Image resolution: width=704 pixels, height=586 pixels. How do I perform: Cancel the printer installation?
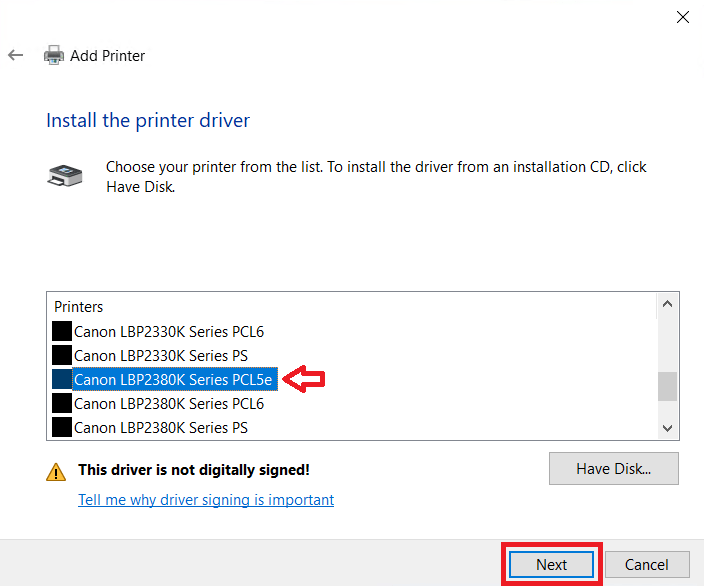click(647, 564)
